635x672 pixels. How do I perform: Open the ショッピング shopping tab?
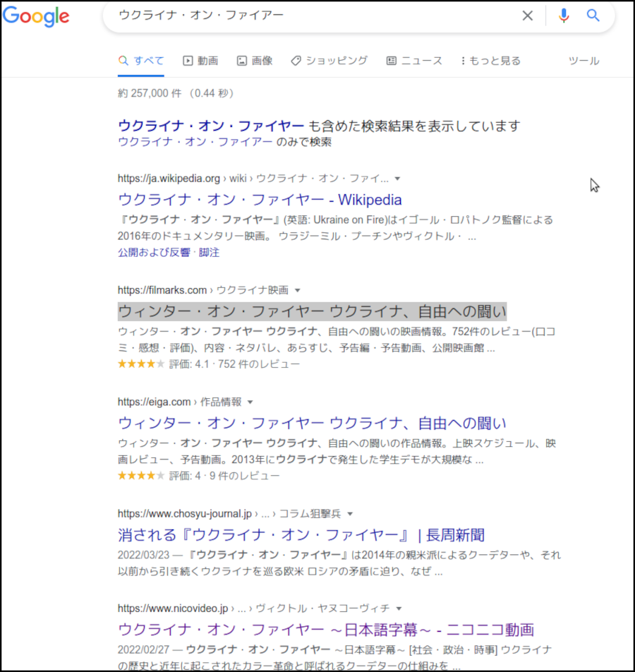pos(329,61)
